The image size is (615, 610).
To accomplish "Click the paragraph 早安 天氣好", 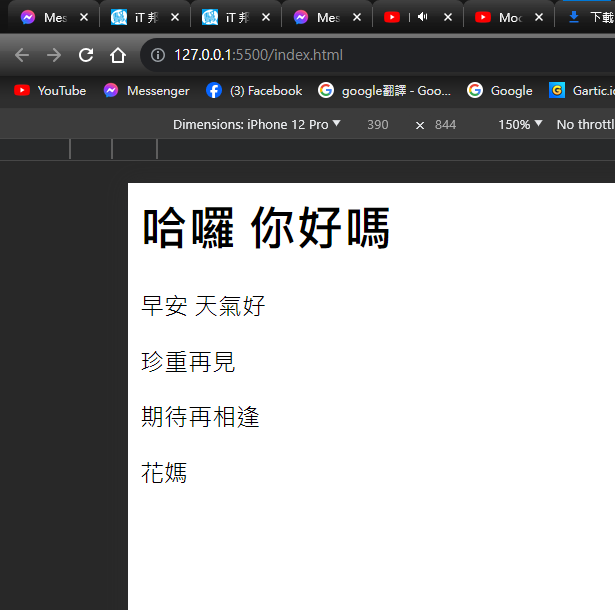I will click(203, 306).
